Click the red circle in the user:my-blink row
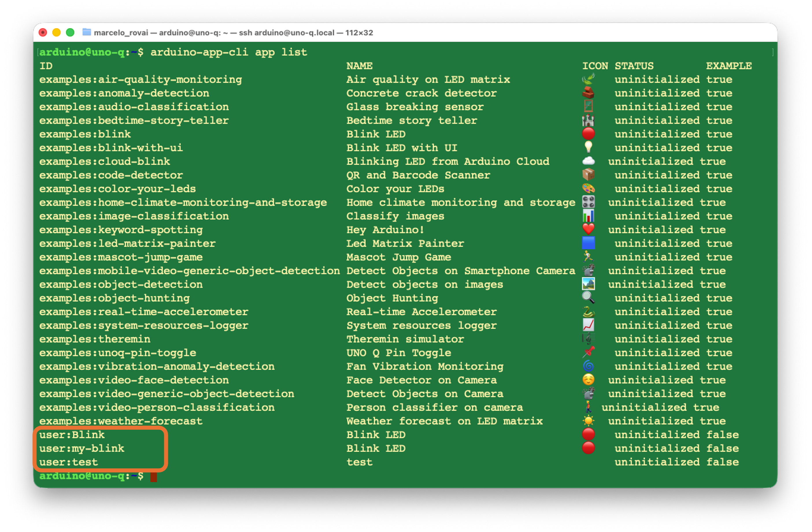 588,448
